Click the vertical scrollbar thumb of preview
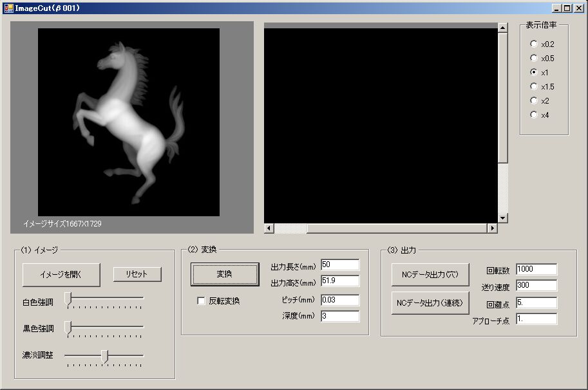 click(503, 98)
